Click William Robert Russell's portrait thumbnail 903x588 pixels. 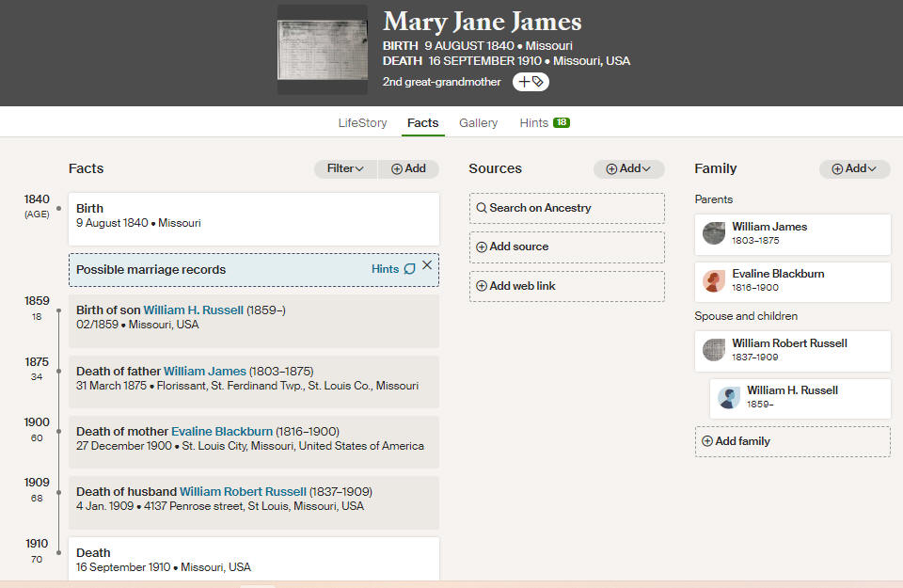pyautogui.click(x=714, y=350)
